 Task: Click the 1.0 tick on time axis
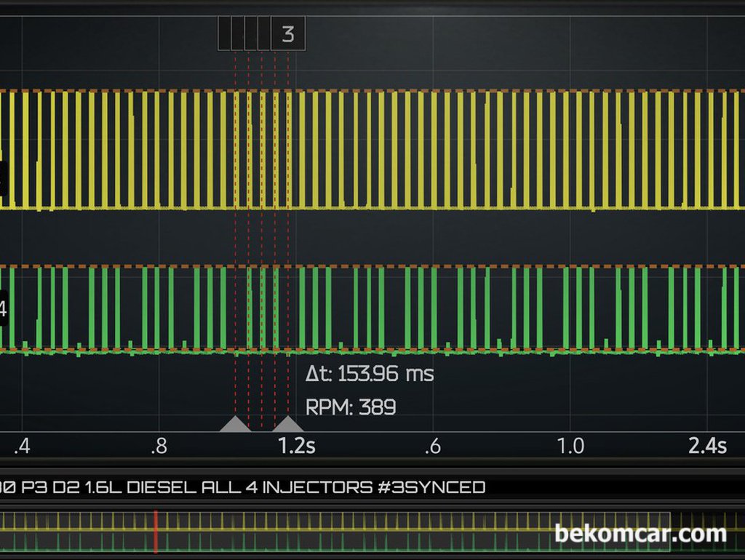(x=570, y=446)
